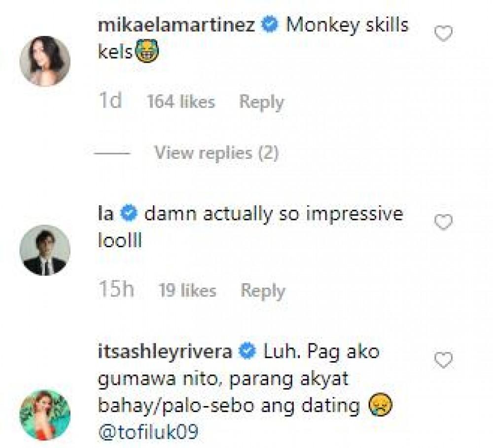Click the 15h timestamp
This screenshot has width=493, height=448.
click(x=116, y=291)
